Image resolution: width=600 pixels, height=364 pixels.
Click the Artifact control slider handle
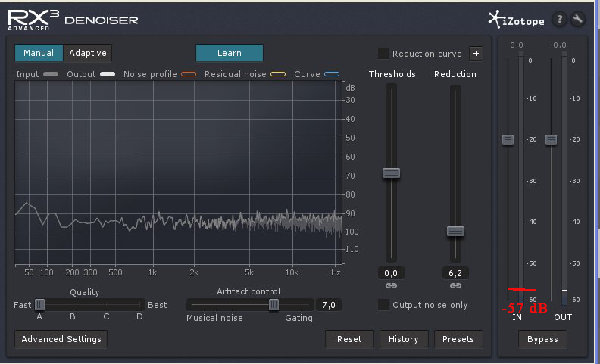point(273,305)
